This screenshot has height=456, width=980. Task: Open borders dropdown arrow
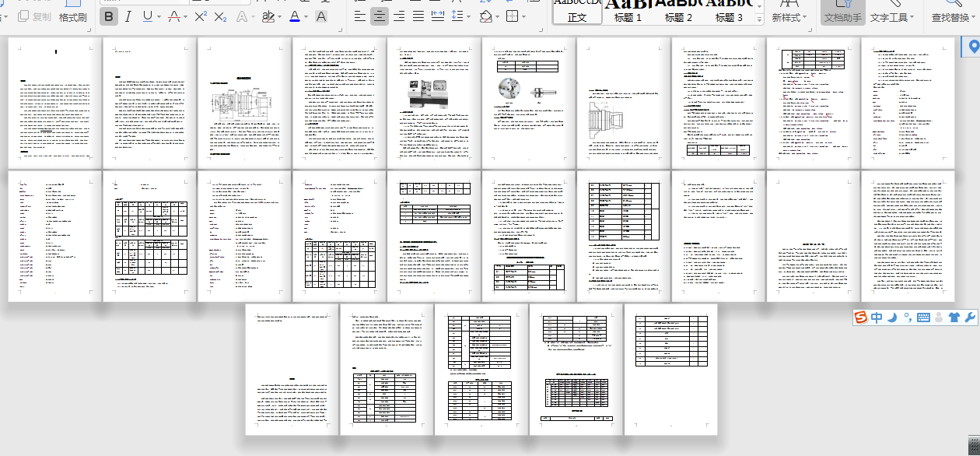(523, 16)
